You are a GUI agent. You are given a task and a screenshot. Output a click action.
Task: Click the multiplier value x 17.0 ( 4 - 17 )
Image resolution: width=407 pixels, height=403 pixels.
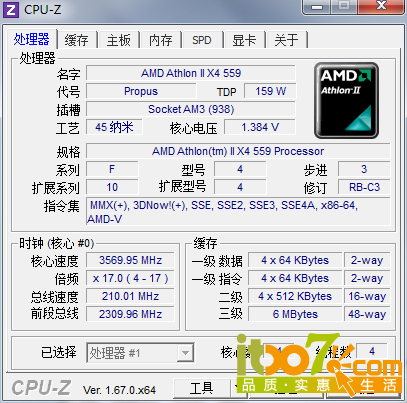130,278
